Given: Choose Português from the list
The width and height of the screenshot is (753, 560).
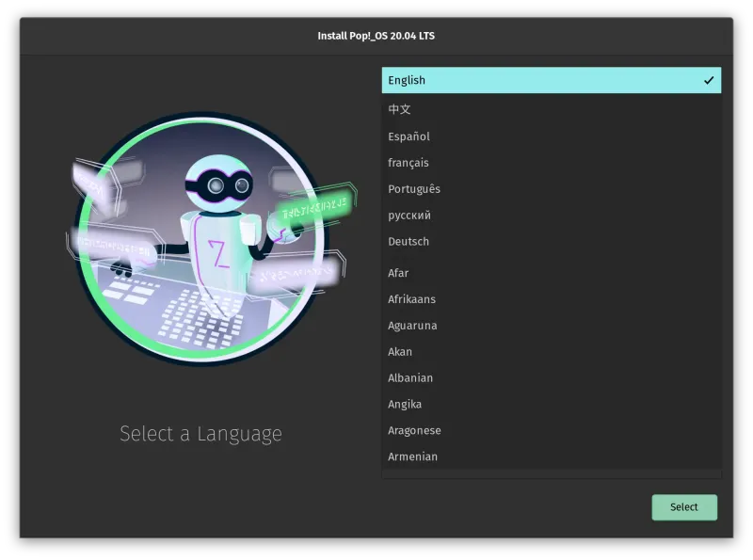Looking at the screenshot, I should [552, 189].
